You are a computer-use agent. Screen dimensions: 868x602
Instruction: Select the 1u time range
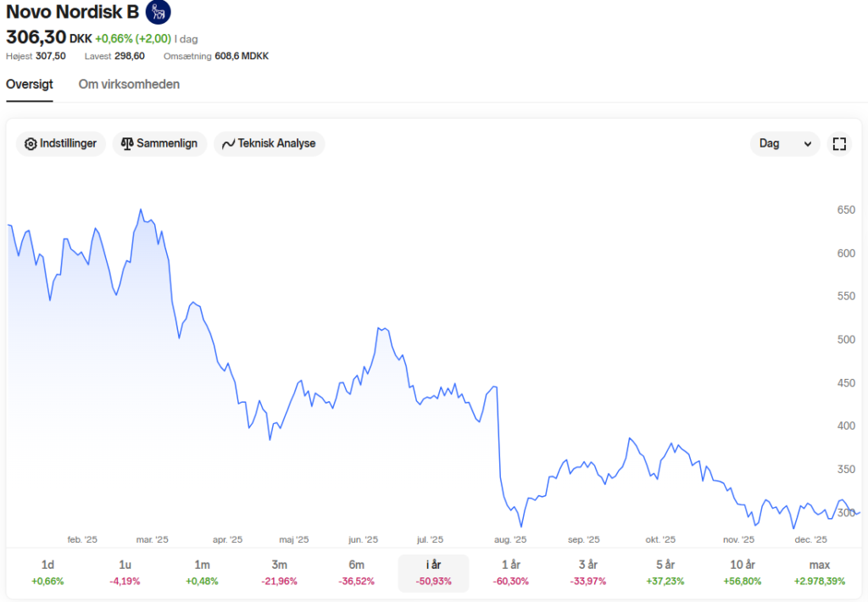point(125,572)
